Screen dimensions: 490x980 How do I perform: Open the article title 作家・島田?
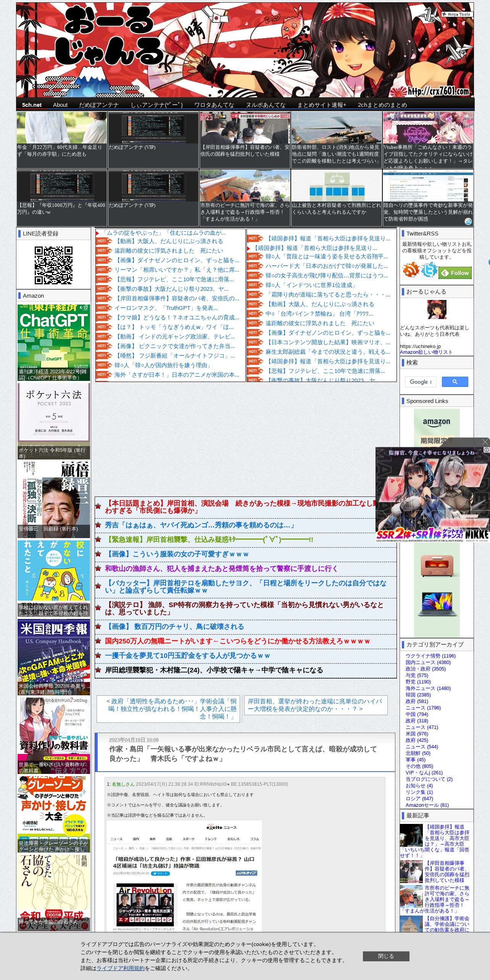[x=243, y=754]
